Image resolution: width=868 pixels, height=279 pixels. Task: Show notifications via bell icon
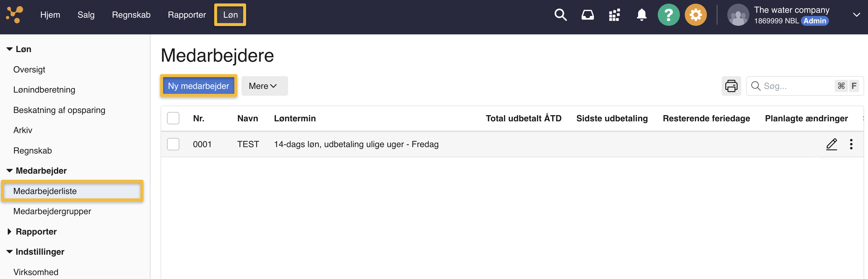[x=642, y=15]
